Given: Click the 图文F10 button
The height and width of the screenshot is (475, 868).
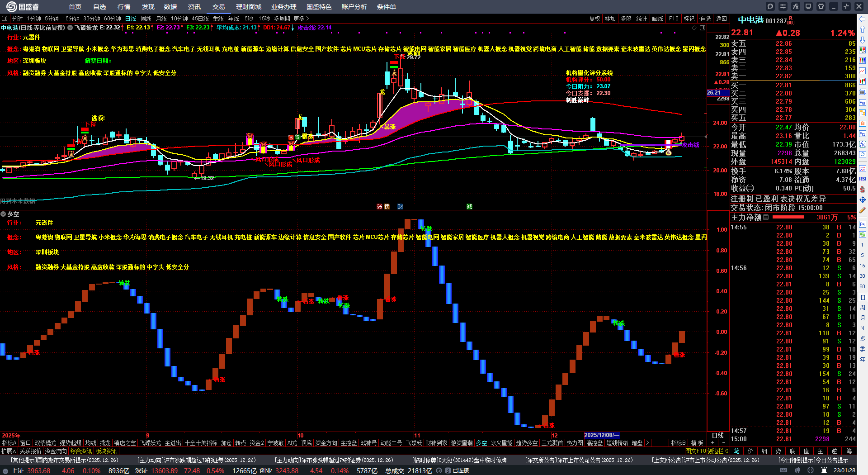Looking at the screenshot, I should pos(696,451).
